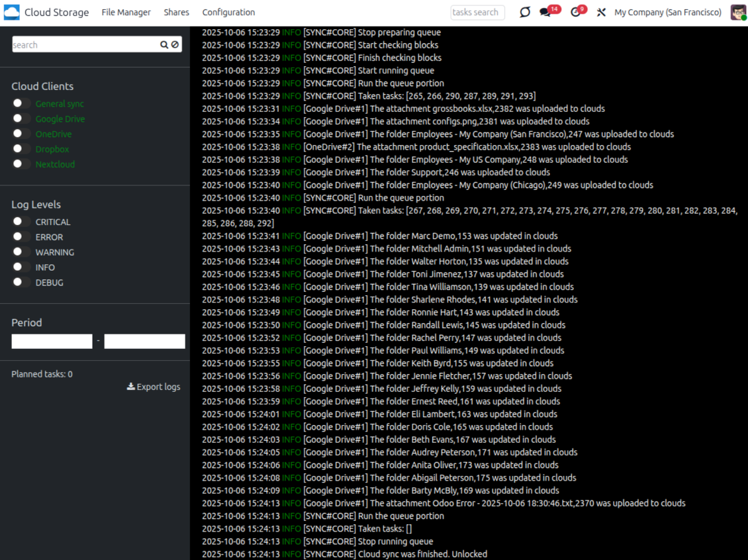This screenshot has height=560, width=748.
Task: Open the activities clock icon with badge 9
Action: coord(575,13)
